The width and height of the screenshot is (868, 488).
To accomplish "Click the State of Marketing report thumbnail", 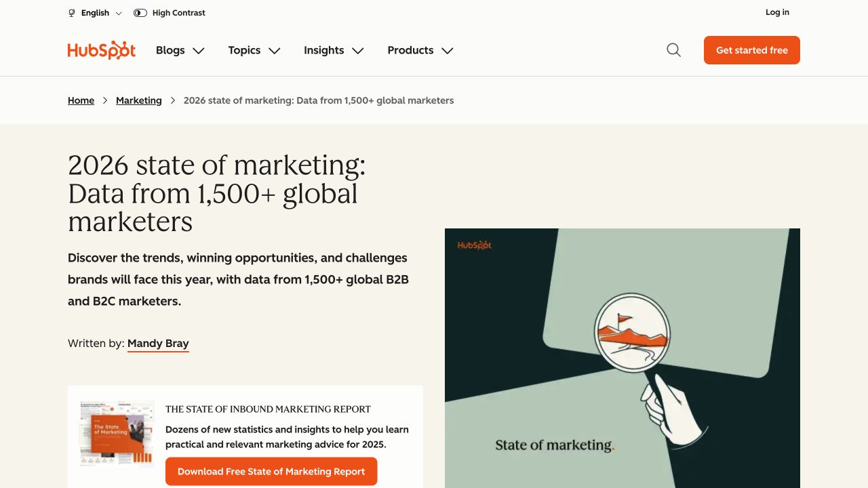I will click(117, 434).
